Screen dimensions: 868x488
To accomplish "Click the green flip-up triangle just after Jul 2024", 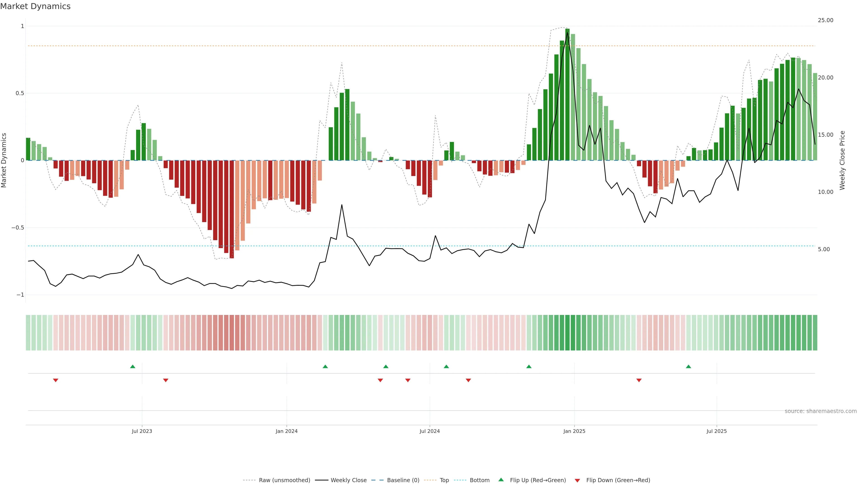I will (x=446, y=366).
